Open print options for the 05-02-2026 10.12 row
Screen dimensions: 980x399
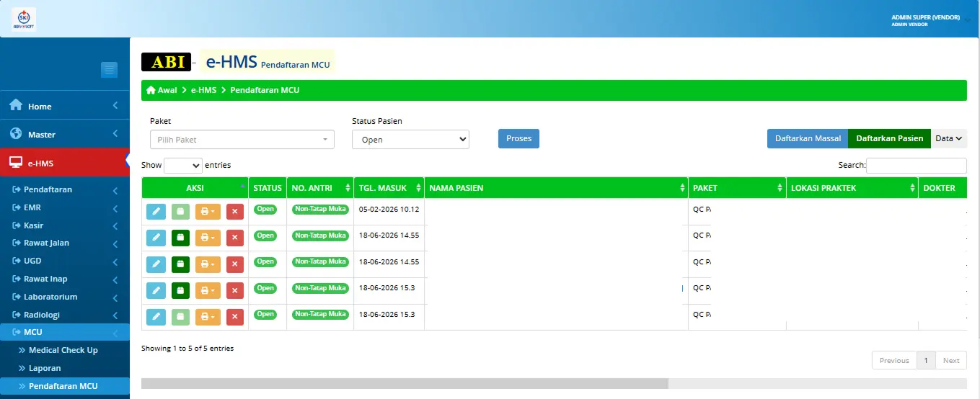tap(208, 211)
